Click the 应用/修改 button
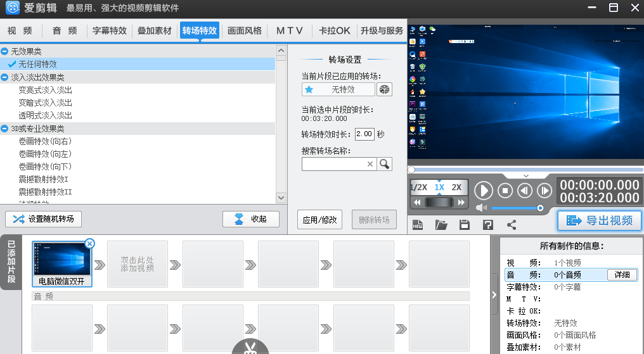The height and width of the screenshot is (354, 644). click(x=319, y=220)
